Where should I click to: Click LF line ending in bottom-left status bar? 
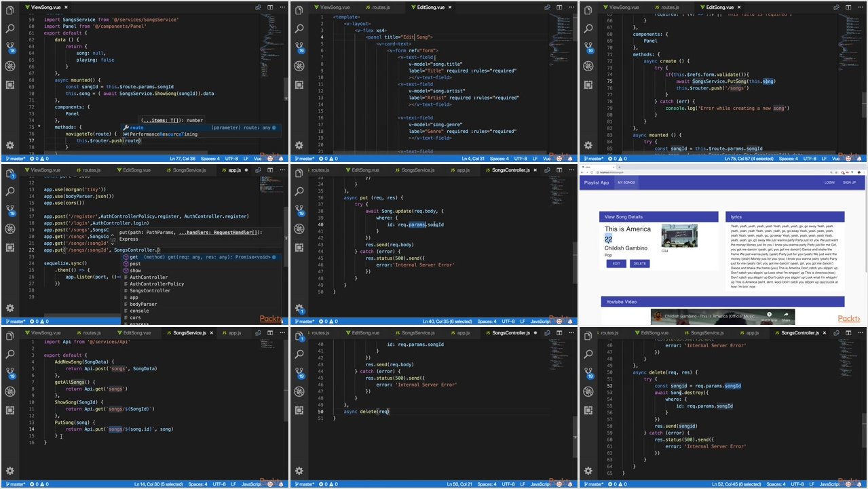tap(234, 484)
